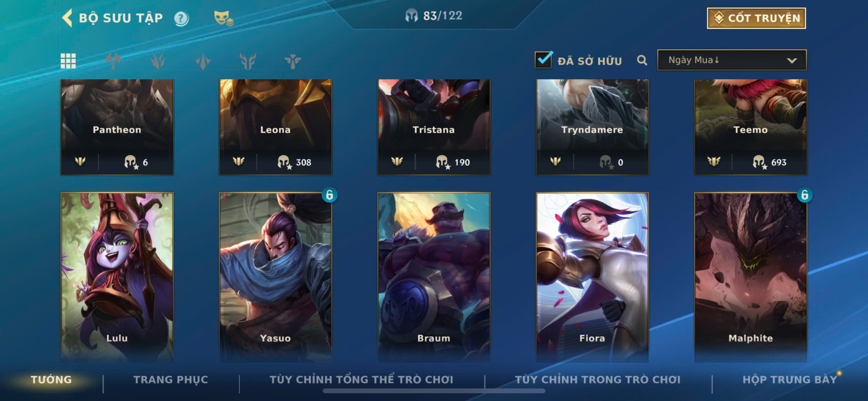
Task: Select the all-champions grid filter icon
Action: (68, 61)
